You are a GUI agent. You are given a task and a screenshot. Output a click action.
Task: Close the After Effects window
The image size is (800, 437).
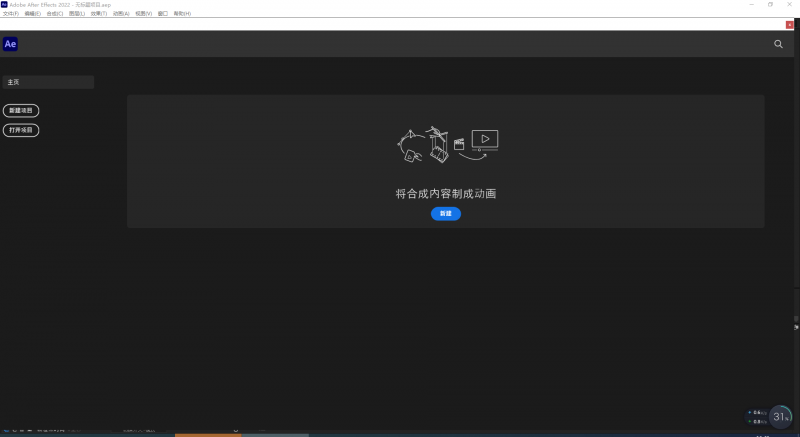click(x=789, y=5)
